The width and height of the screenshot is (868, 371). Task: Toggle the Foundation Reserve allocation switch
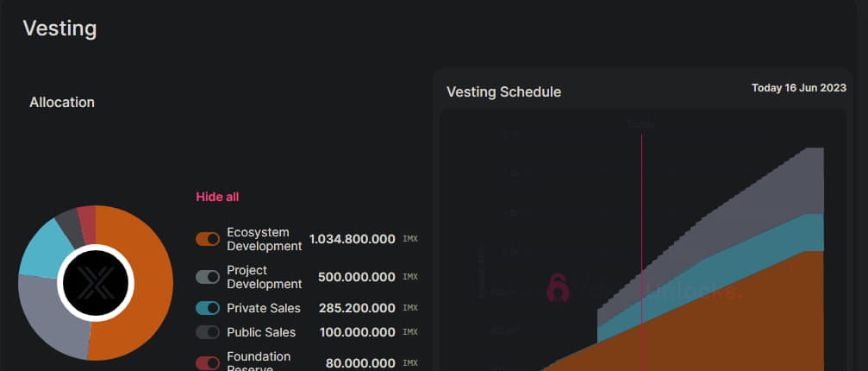coord(208,363)
